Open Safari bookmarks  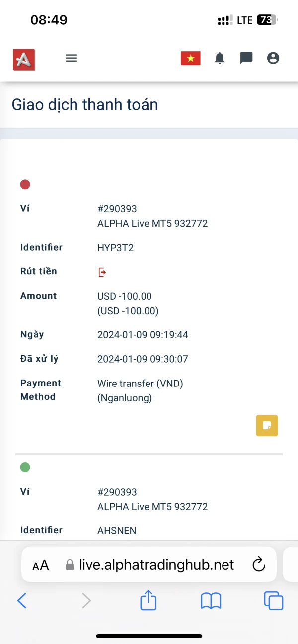(x=211, y=601)
